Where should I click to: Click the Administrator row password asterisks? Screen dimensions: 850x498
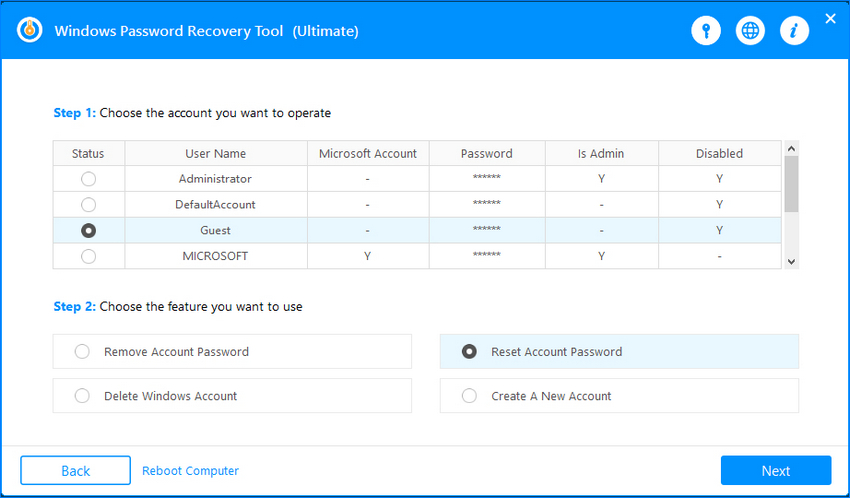click(x=487, y=177)
